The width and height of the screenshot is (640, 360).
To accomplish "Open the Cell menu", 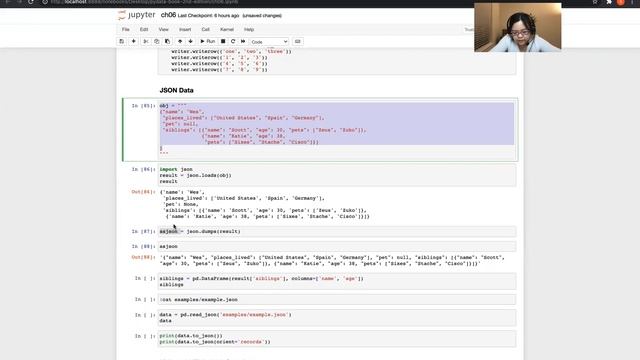I will (205, 29).
